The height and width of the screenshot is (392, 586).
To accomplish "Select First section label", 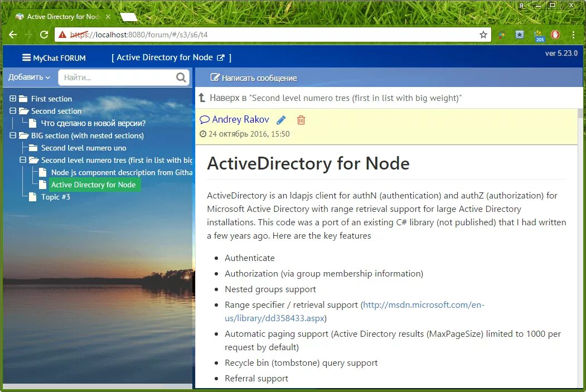I will pyautogui.click(x=51, y=99).
